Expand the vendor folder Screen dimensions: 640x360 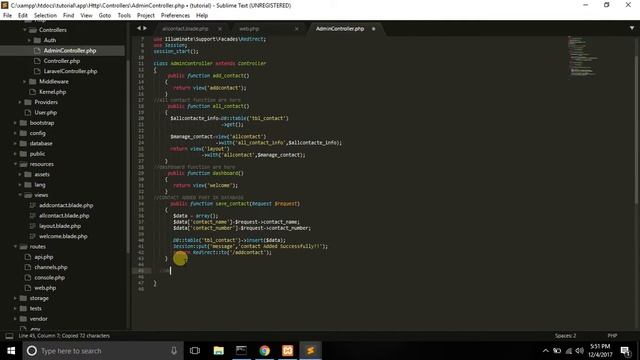[16, 319]
